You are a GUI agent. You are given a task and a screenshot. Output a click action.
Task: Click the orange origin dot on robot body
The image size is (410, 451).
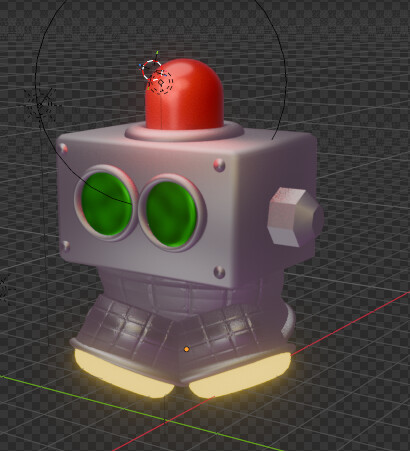point(187,349)
